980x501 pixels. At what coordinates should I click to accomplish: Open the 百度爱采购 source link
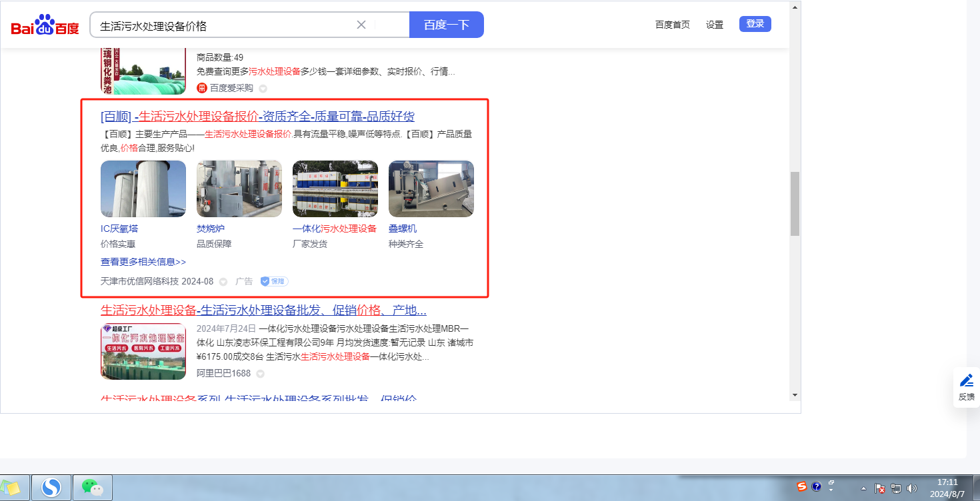coord(231,88)
